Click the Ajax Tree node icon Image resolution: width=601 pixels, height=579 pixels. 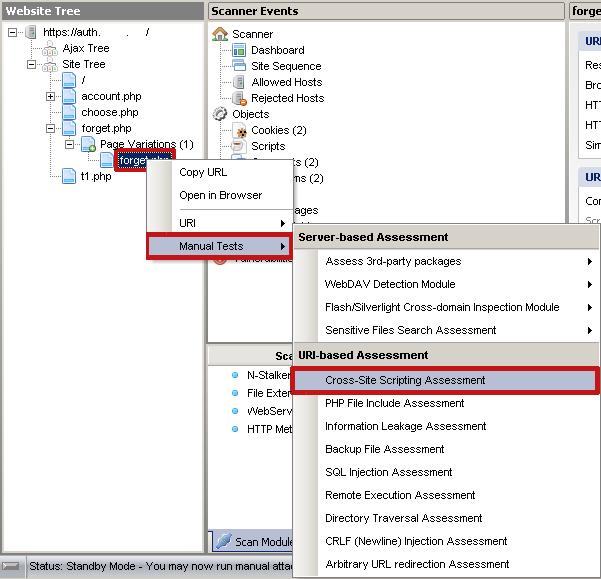(50, 49)
